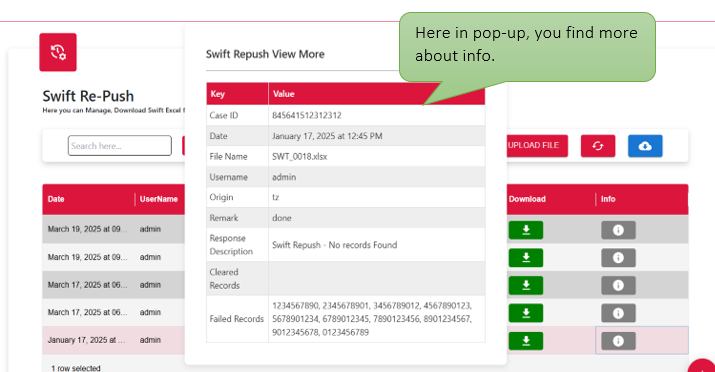Viewport: 715px width, 372px height.
Task: Click Swift Repush - No records Found text
Action: (335, 245)
